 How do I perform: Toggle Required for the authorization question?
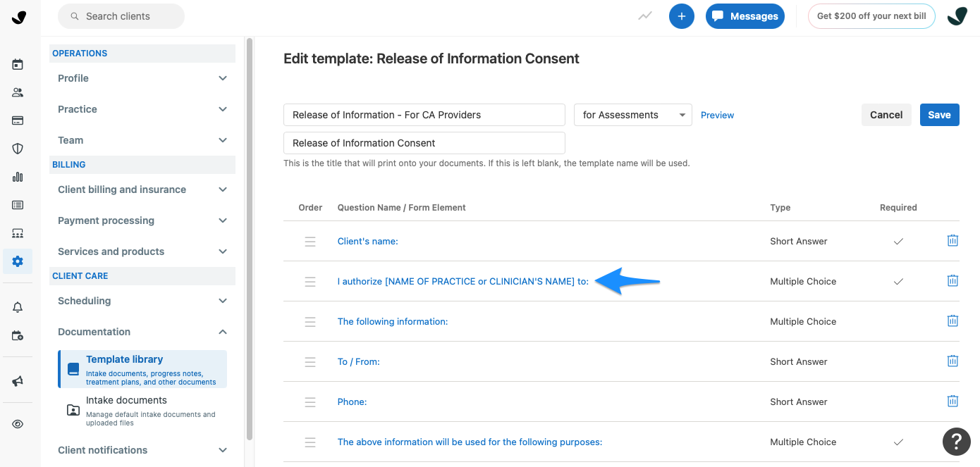pyautogui.click(x=898, y=280)
